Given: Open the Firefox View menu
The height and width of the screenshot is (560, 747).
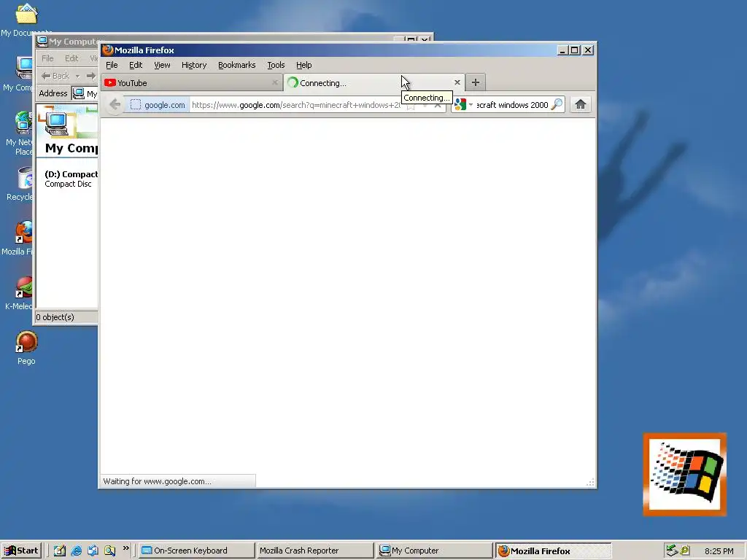Looking at the screenshot, I should click(x=162, y=65).
